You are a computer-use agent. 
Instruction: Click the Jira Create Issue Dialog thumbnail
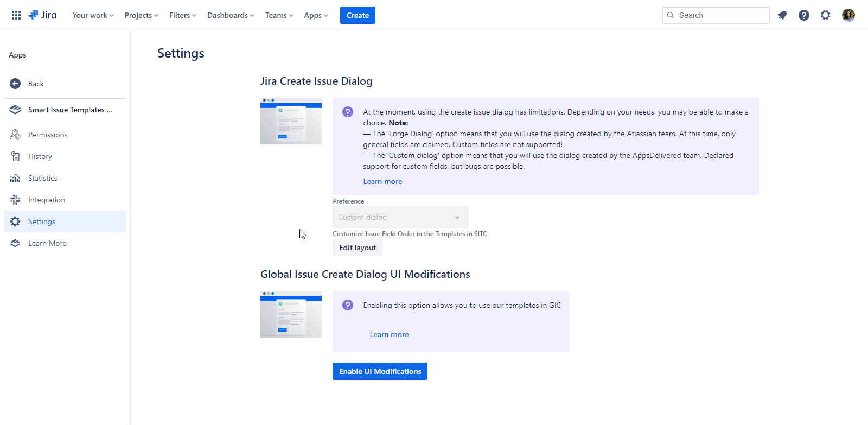[x=291, y=121]
